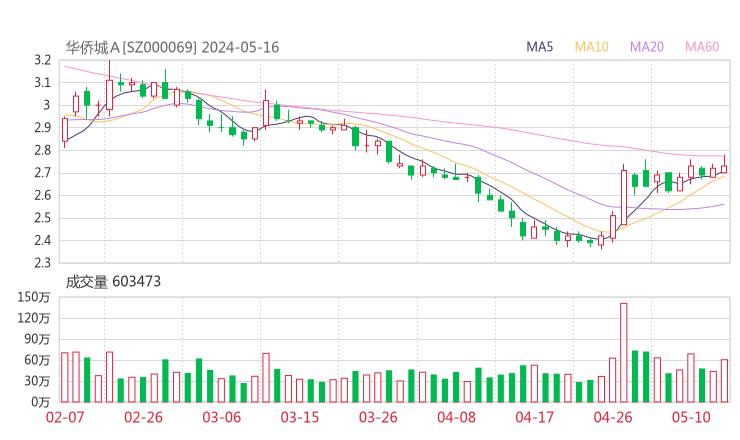Viewport: 740px width, 440px height.
Task: Click the 2.8 price axis label
Action: pyautogui.click(x=42, y=150)
